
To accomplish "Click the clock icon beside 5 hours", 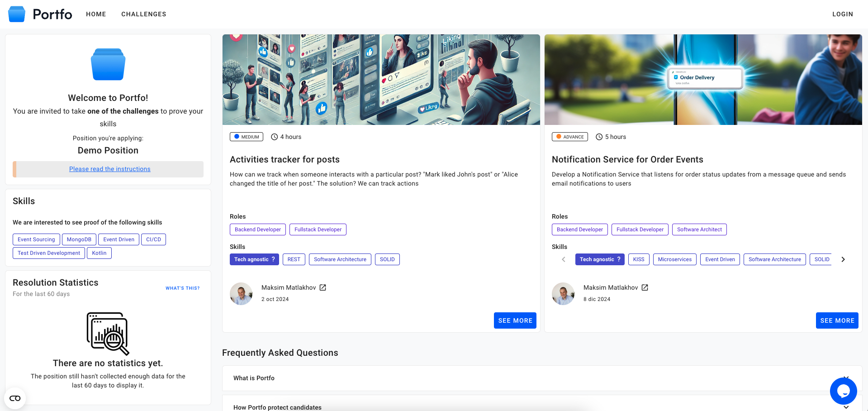I will point(599,137).
